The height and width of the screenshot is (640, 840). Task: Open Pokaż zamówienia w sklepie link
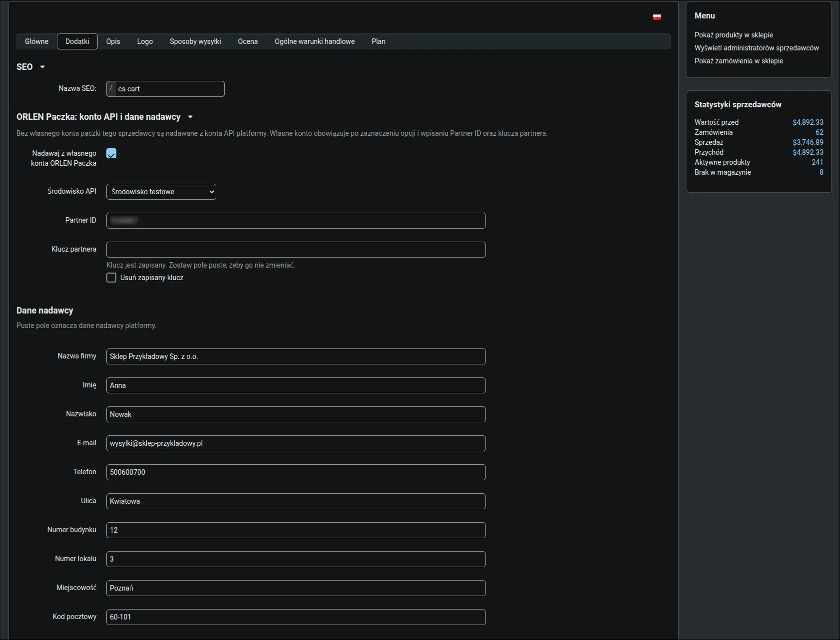739,61
